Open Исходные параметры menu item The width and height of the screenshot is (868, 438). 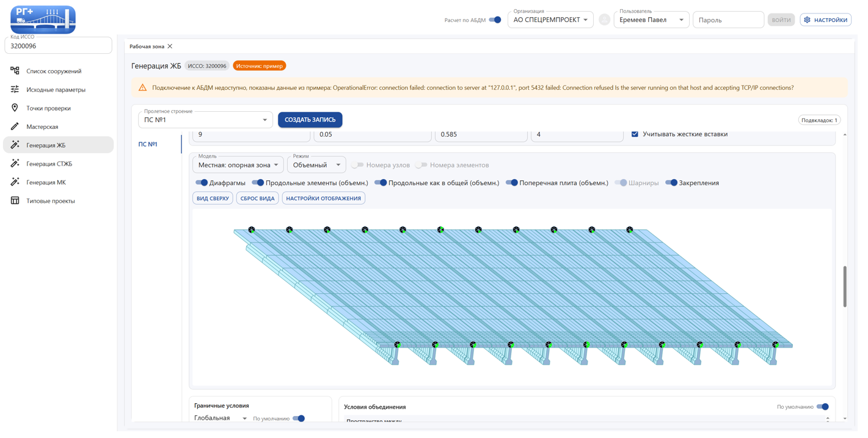point(59,89)
